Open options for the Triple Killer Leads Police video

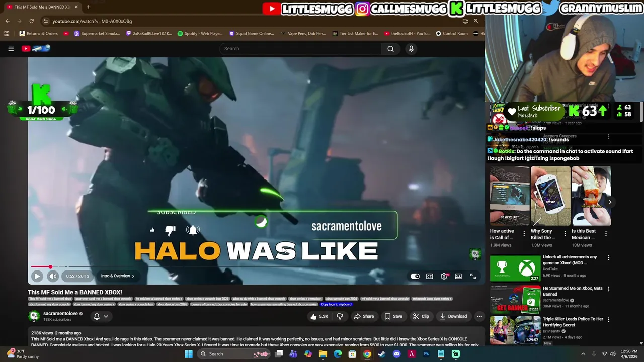pyautogui.click(x=608, y=320)
